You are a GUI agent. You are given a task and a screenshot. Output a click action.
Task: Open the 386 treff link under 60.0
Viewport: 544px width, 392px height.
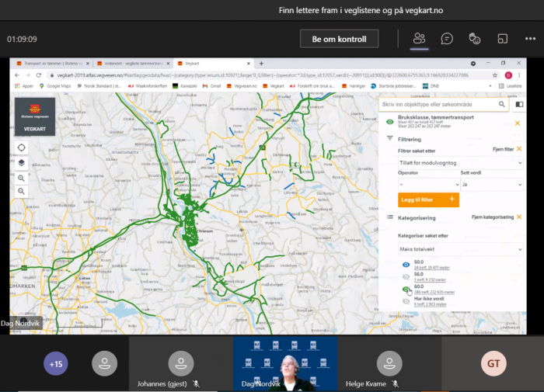(x=434, y=292)
